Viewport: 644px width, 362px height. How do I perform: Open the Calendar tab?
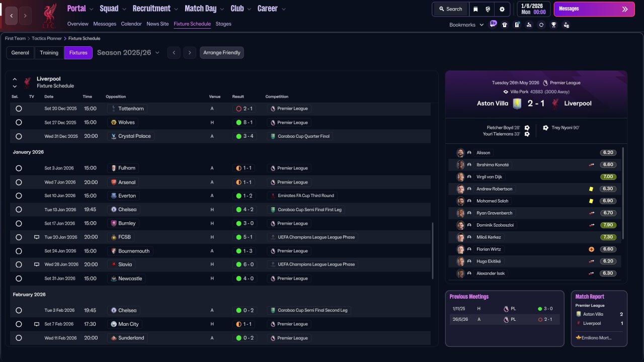(131, 24)
